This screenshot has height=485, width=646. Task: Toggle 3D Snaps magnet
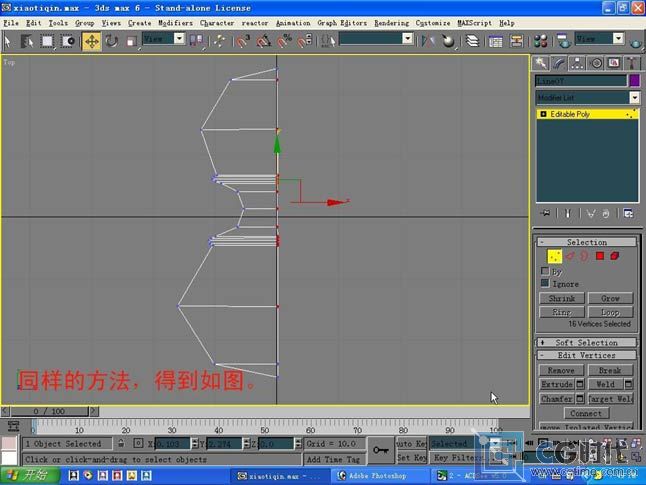[x=243, y=41]
